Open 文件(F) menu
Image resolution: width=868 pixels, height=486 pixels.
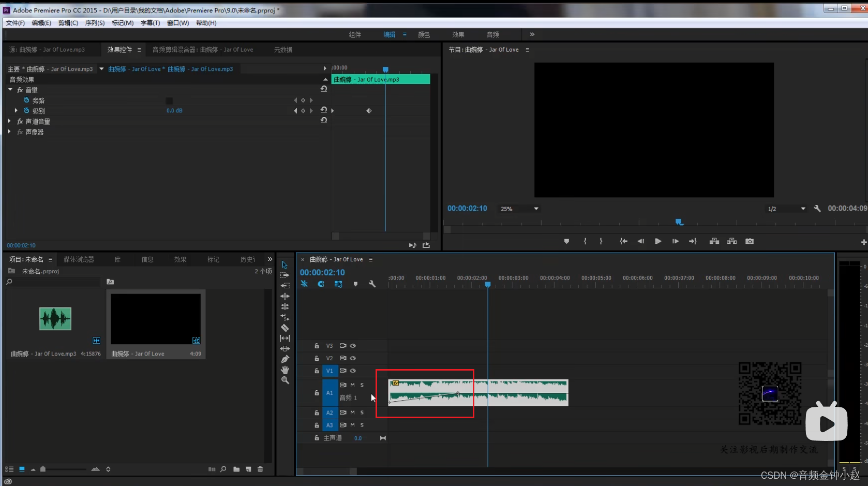pos(16,23)
